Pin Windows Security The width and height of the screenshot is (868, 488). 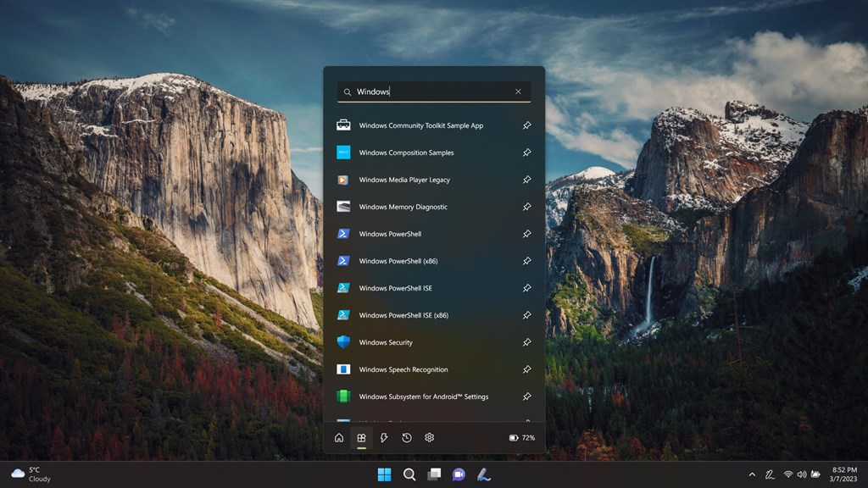click(527, 342)
